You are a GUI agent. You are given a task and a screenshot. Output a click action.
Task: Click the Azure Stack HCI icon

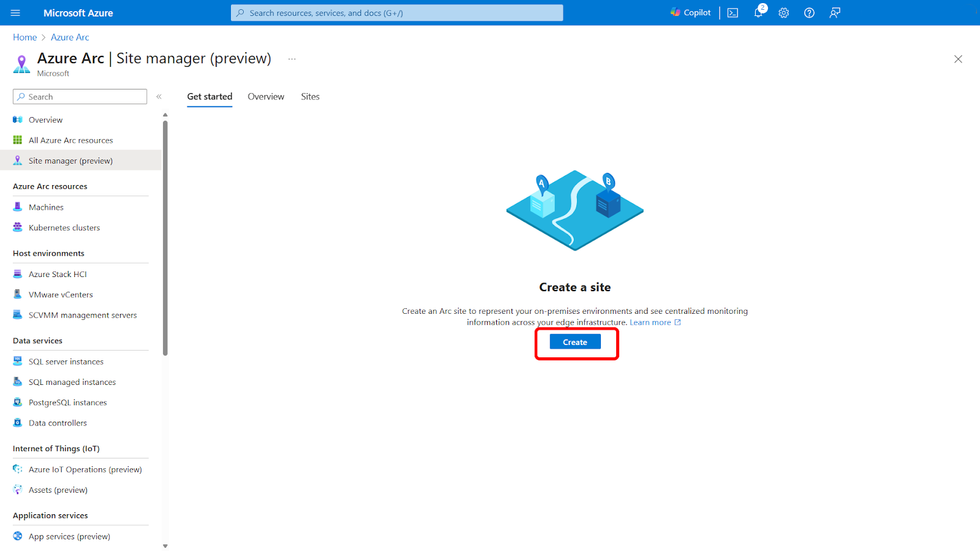tap(18, 274)
